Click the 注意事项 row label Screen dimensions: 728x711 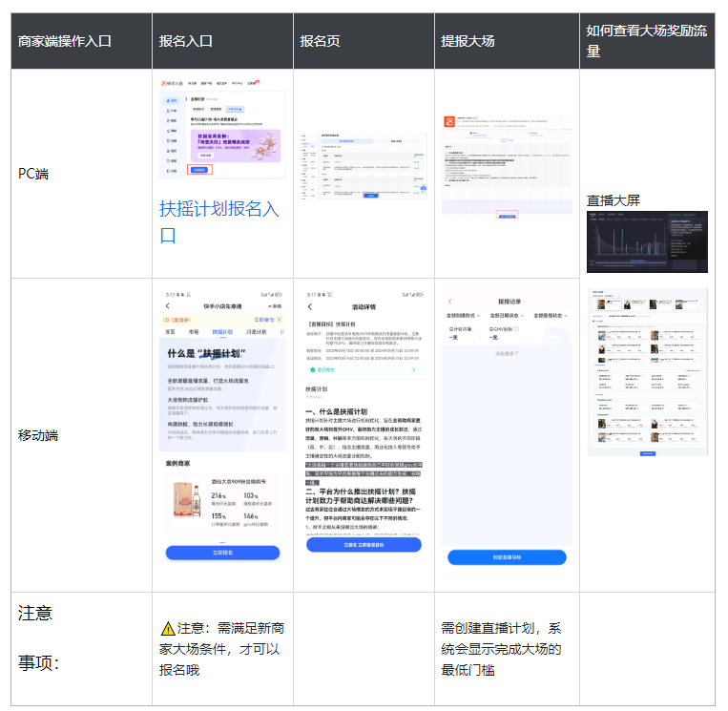tap(39, 638)
